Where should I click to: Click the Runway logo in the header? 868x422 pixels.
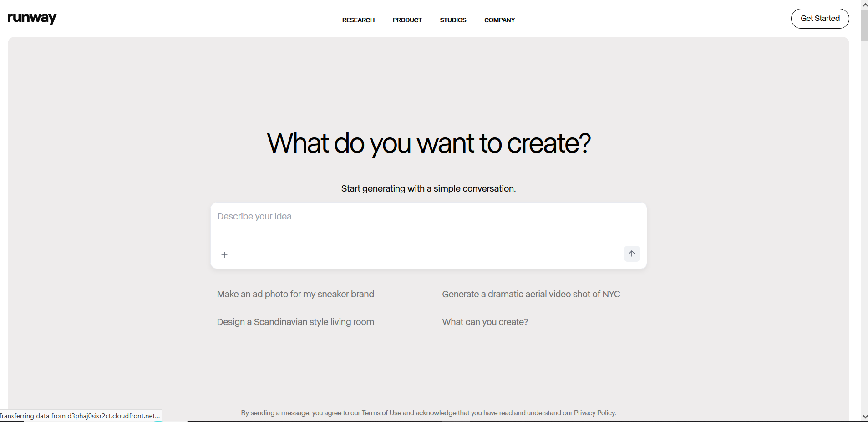pyautogui.click(x=32, y=18)
